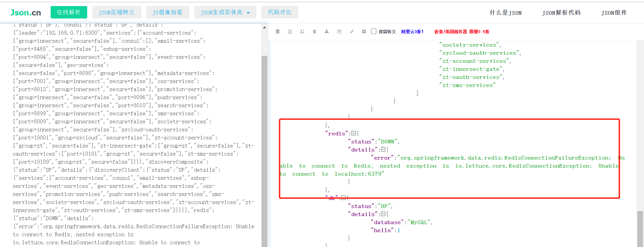
Task: Click the left JSON input scrollbar thumb
Action: (x=264, y=151)
